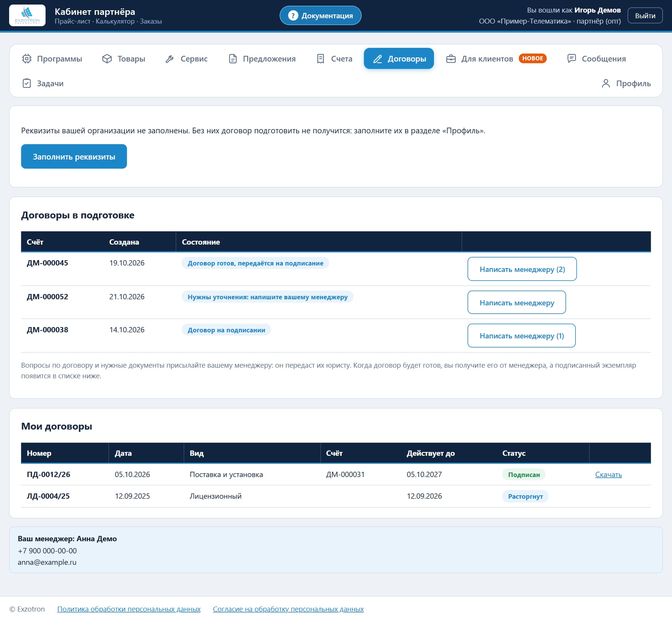The width and height of the screenshot is (672, 621).
Task: Click the НОВОЕ badge next to Для клиентов
Action: point(533,58)
